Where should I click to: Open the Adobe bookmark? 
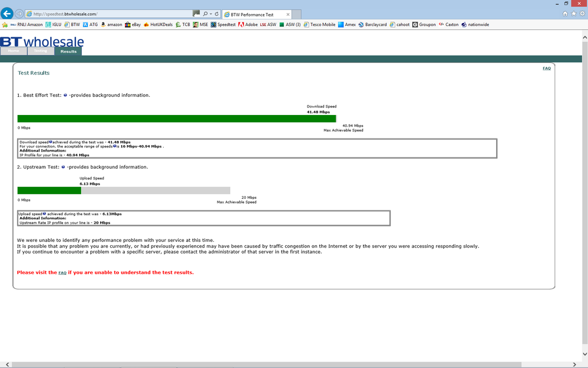pyautogui.click(x=248, y=25)
